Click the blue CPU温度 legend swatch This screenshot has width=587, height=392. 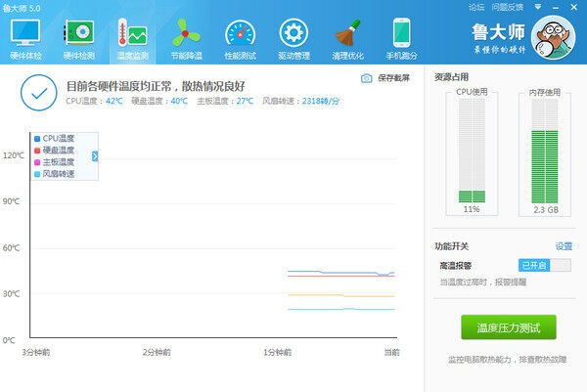coord(37,139)
